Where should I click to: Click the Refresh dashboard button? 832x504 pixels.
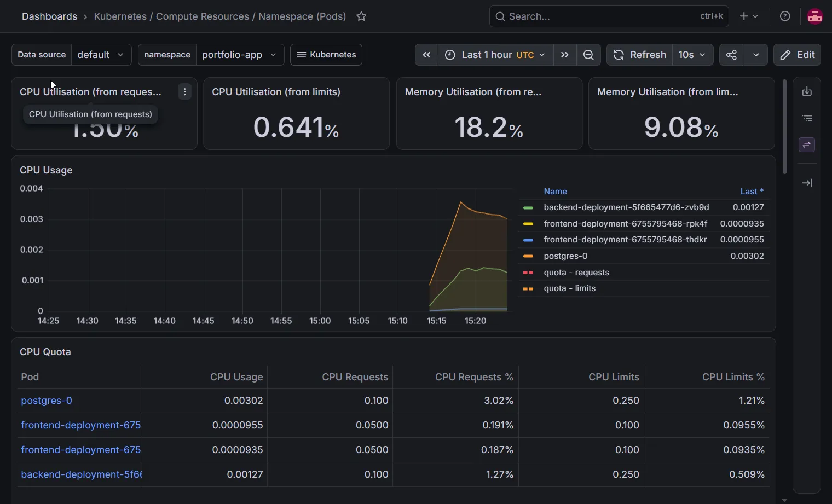click(x=640, y=55)
